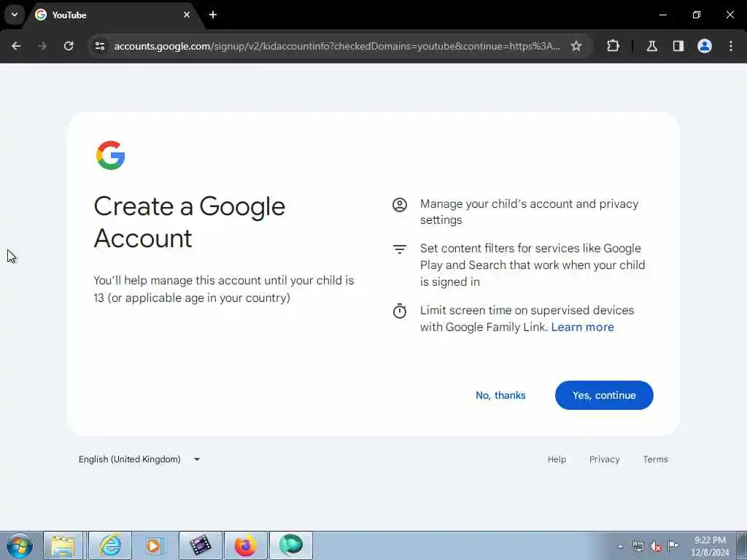Viewport: 747px width, 560px height.
Task: Open the network tray icon
Action: click(x=638, y=547)
